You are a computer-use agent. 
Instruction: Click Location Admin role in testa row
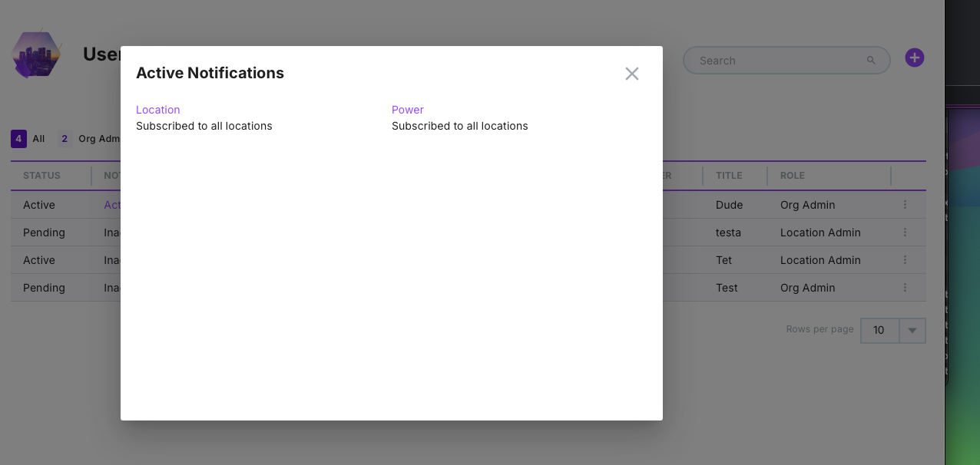[x=820, y=232]
